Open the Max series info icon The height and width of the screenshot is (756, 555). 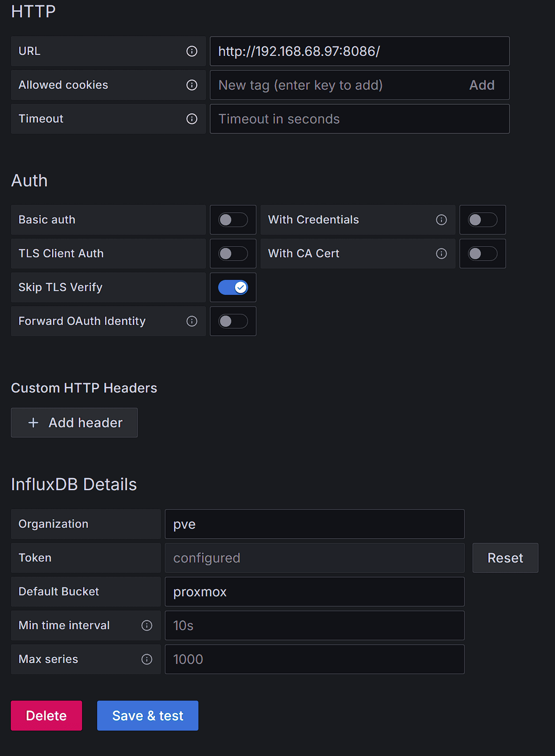[x=147, y=659]
